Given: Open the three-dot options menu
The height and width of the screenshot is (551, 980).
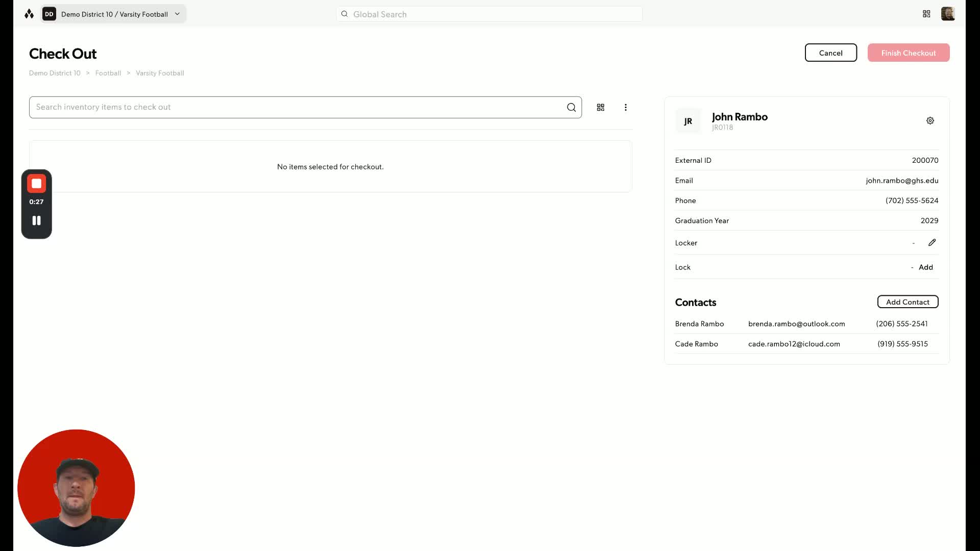Looking at the screenshot, I should tap(625, 107).
